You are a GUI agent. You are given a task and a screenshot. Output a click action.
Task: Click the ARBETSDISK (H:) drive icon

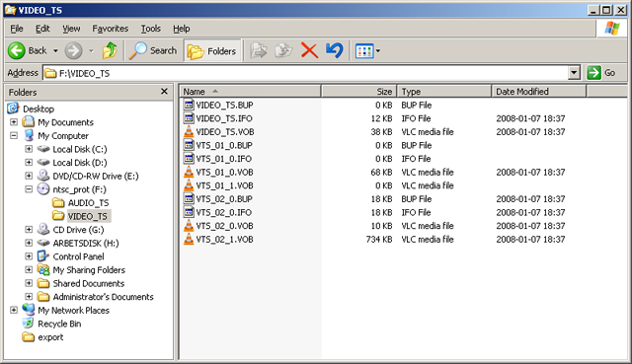[x=43, y=243]
